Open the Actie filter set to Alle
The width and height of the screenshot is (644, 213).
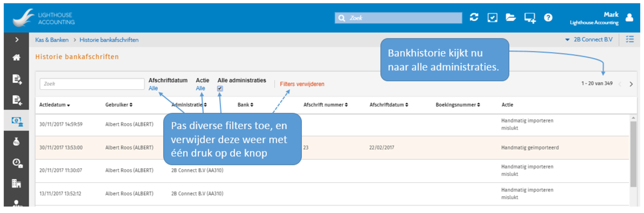pyautogui.click(x=200, y=88)
